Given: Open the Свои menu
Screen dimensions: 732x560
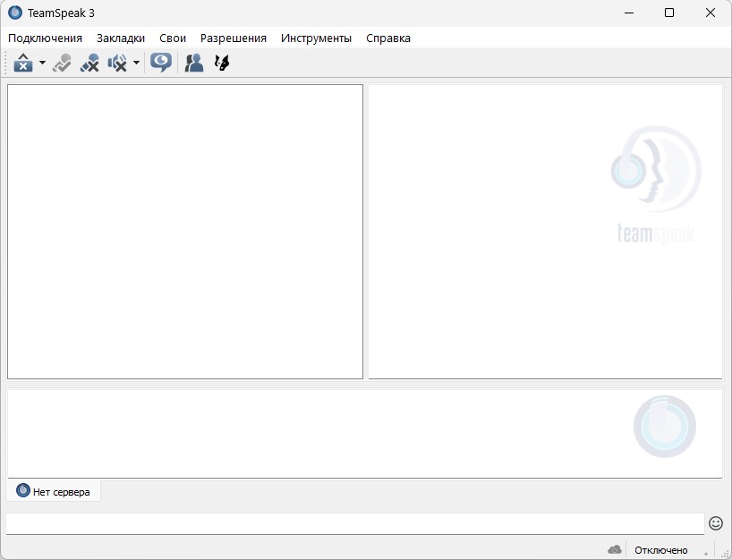Looking at the screenshot, I should pos(173,38).
